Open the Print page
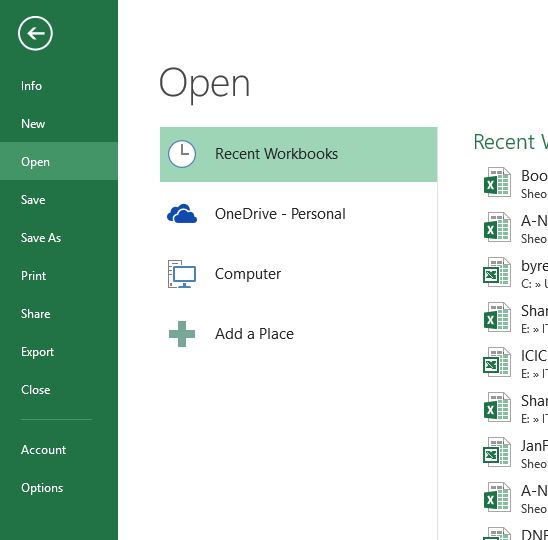The image size is (548, 540). 33,276
